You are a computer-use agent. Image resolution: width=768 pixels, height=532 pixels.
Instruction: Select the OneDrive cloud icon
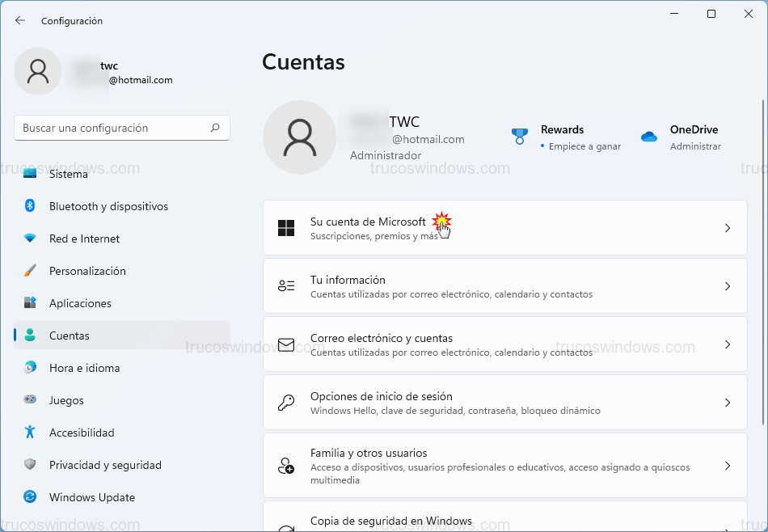pos(649,137)
